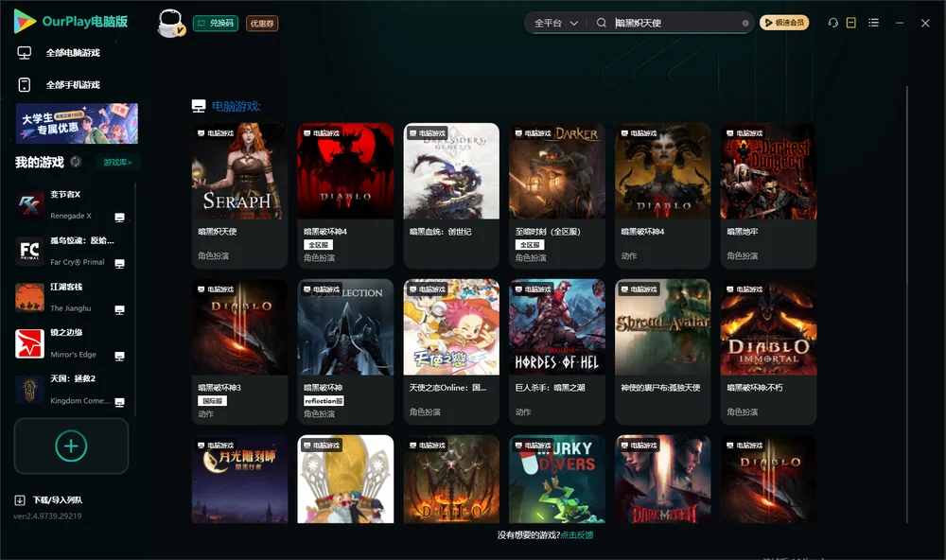Clear the search field text
The height and width of the screenshot is (560, 946).
745,24
